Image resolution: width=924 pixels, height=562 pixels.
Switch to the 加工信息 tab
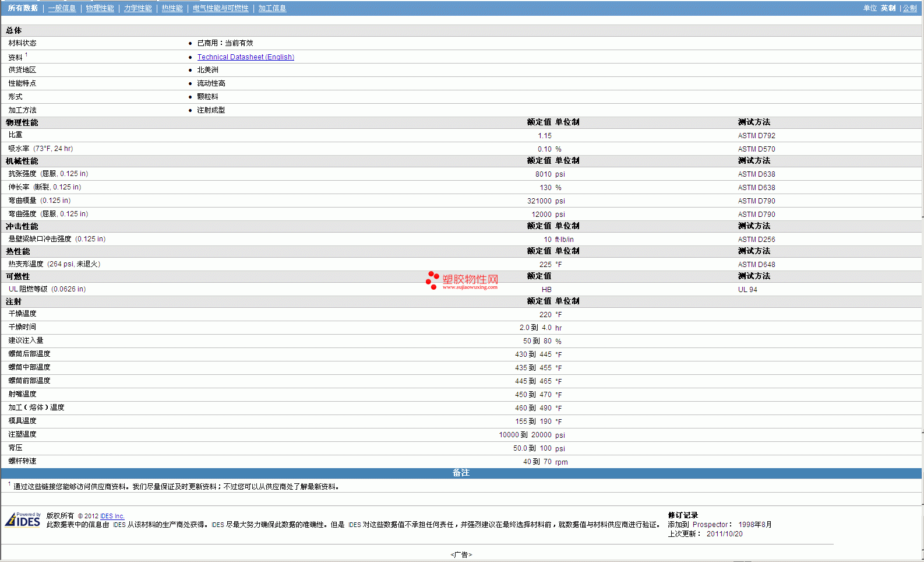[273, 8]
